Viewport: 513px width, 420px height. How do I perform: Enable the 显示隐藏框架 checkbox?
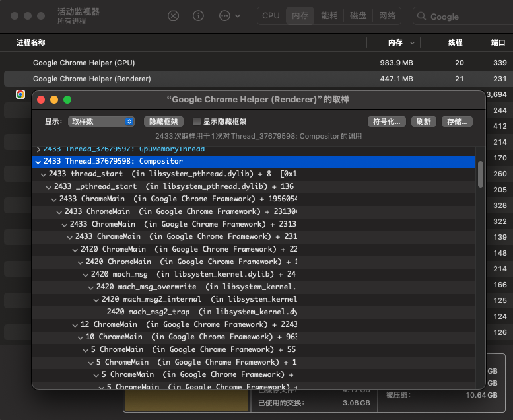197,122
